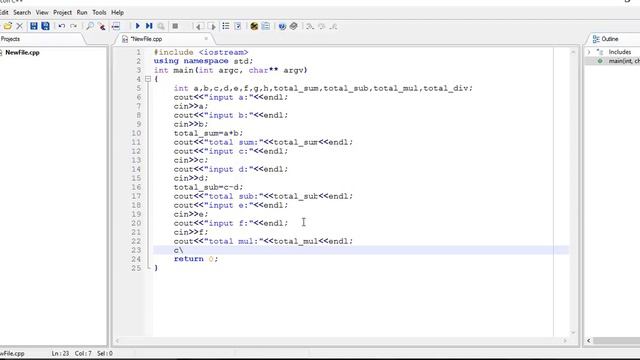Click the blue play-with-bar icon

[149, 26]
